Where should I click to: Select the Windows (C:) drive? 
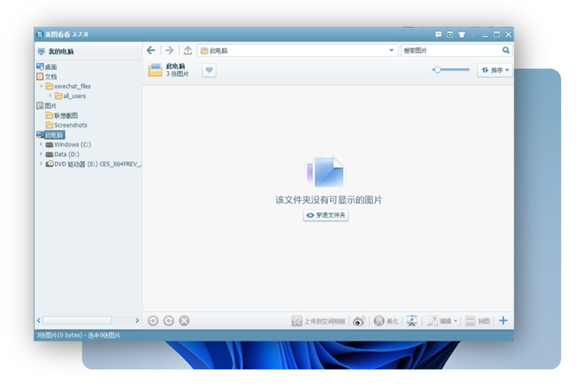coord(73,145)
